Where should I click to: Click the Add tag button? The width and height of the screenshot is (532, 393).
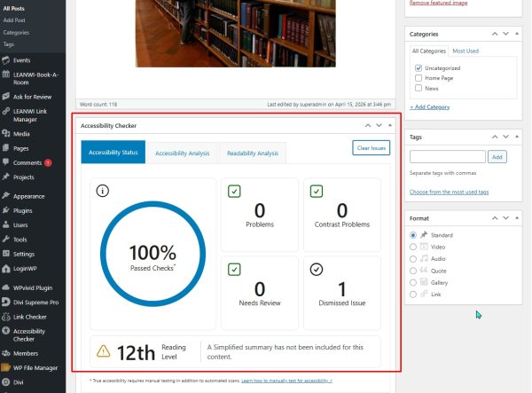point(497,157)
